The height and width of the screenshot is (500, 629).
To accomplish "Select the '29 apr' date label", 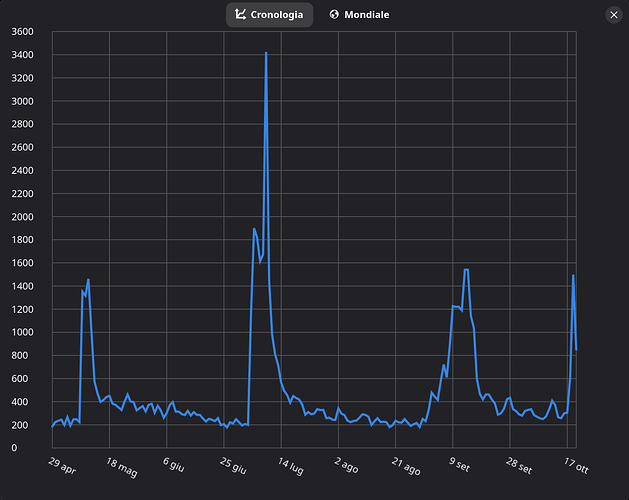I will pos(62,466).
